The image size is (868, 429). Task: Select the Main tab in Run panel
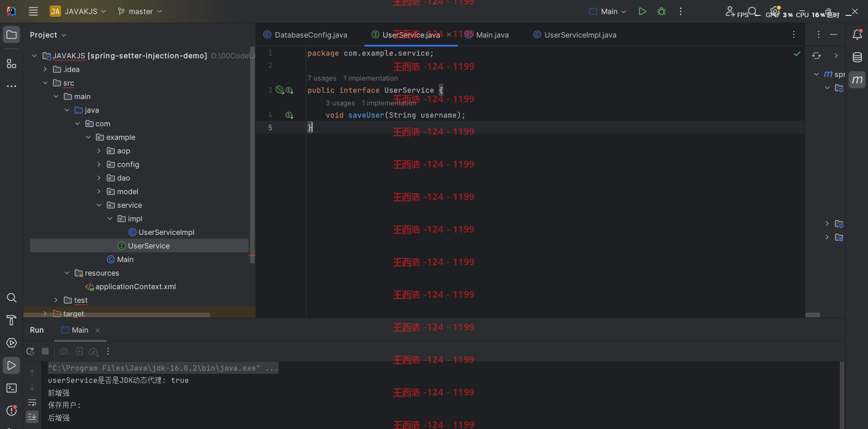[75, 330]
